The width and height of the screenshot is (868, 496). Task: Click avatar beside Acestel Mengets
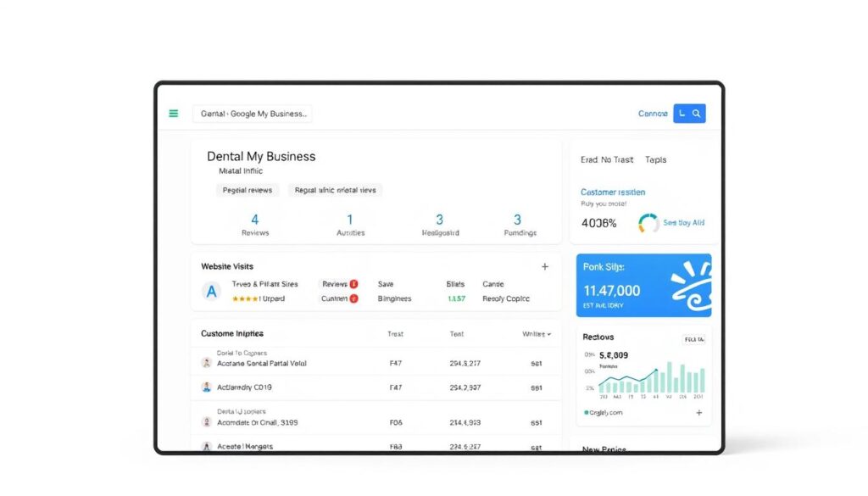pyautogui.click(x=207, y=446)
